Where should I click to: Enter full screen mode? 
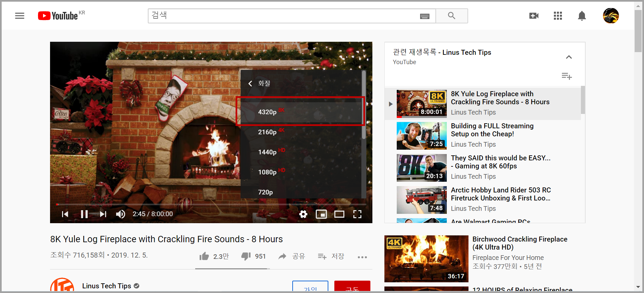(x=357, y=214)
